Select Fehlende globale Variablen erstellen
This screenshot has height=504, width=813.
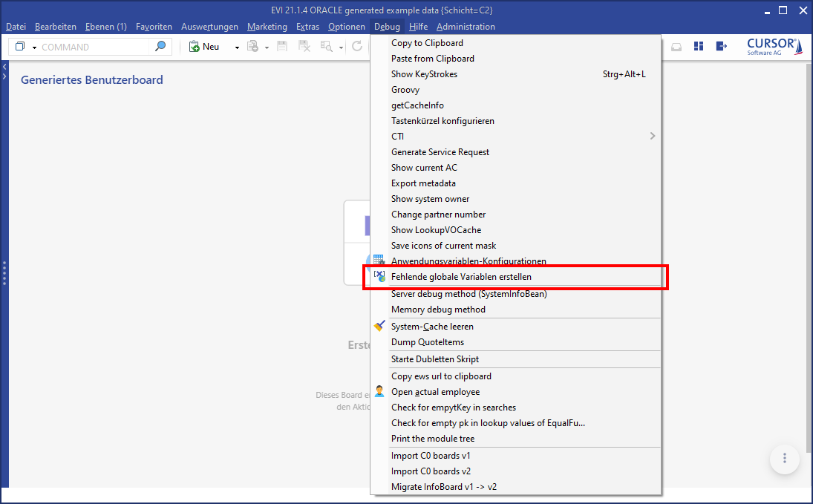tap(461, 277)
